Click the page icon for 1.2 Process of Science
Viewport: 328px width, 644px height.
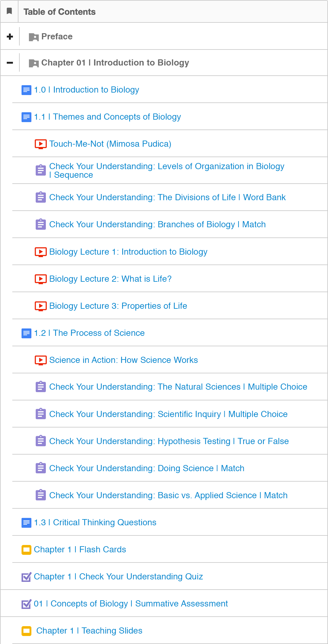click(x=26, y=333)
